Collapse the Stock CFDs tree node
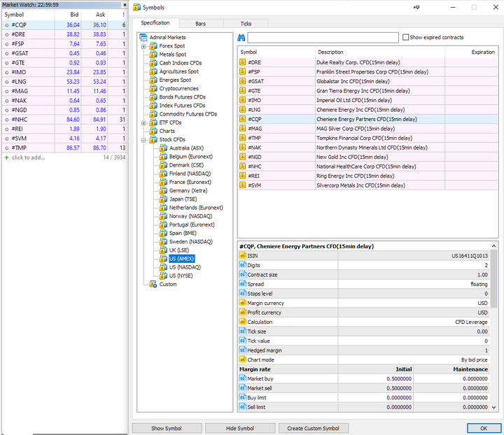504x435 pixels. [143, 140]
